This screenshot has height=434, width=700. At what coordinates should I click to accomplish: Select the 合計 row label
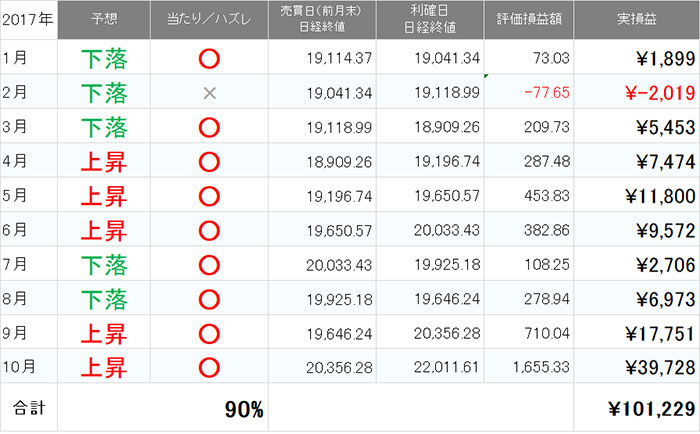(28, 409)
